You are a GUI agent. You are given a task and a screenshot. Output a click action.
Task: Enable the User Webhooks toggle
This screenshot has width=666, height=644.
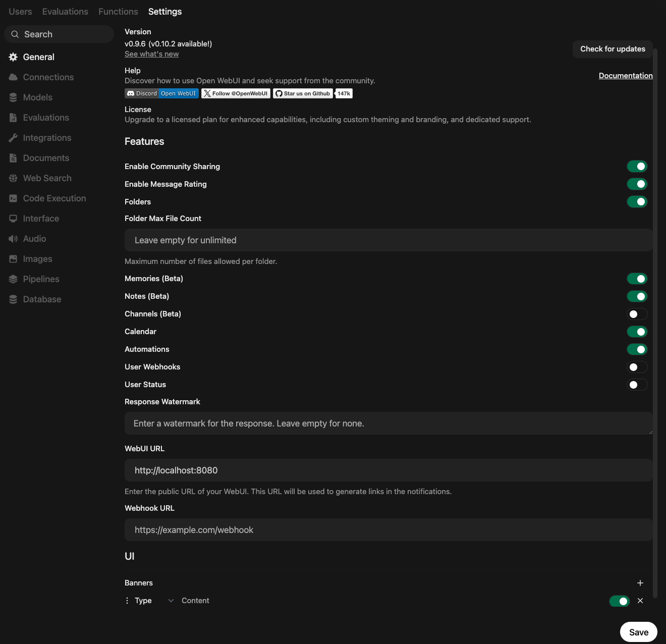[x=637, y=367]
